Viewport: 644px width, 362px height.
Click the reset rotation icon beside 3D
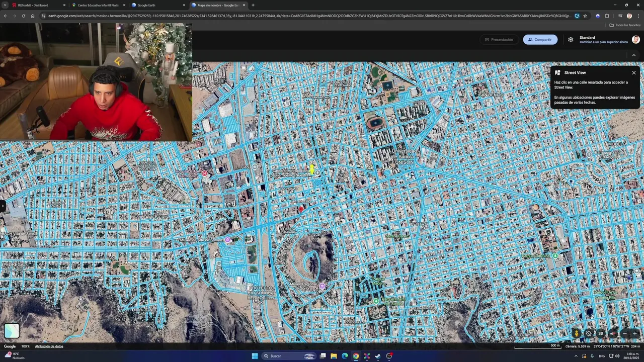coord(588,333)
